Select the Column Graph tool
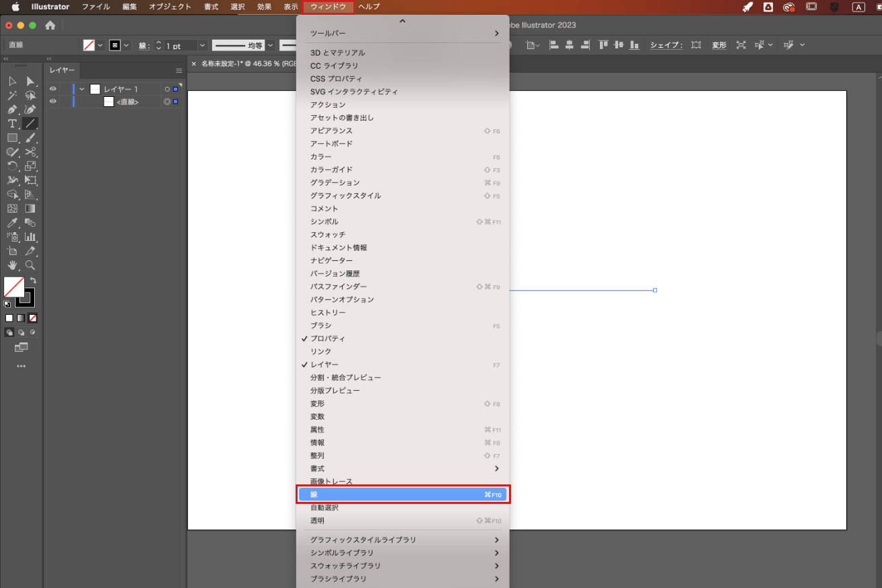Screen dimensions: 882x588 (30, 237)
